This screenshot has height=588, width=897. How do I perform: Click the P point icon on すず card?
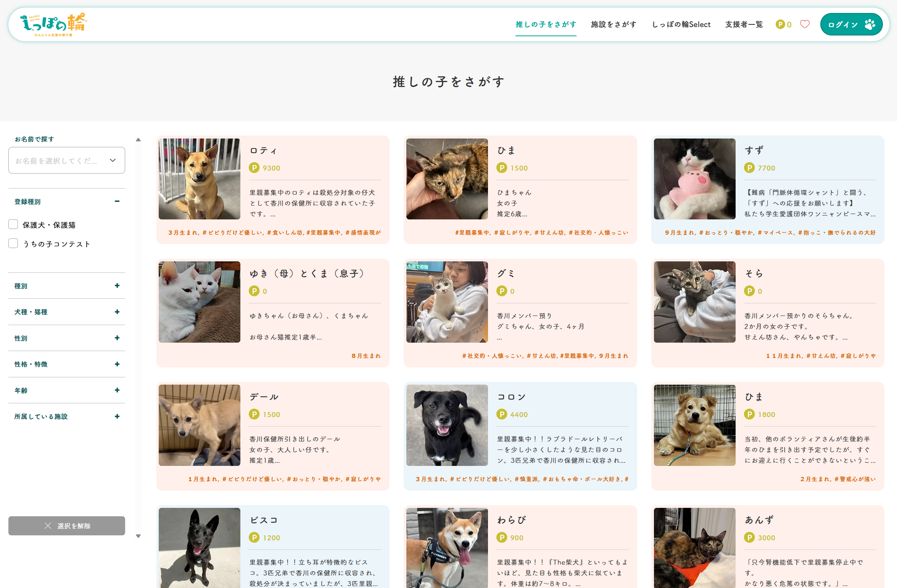pos(749,168)
